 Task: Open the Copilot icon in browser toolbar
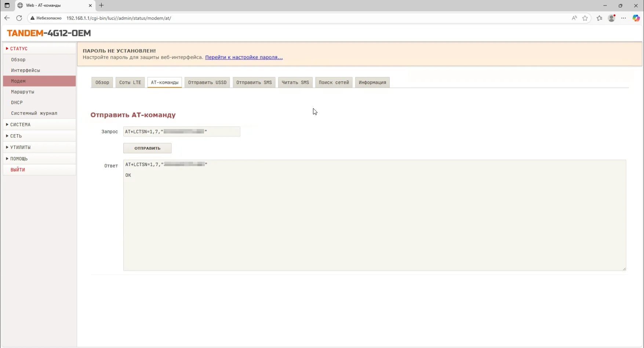click(636, 18)
